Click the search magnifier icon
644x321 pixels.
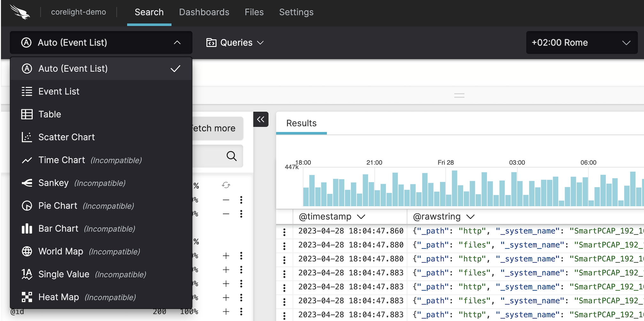click(x=231, y=156)
